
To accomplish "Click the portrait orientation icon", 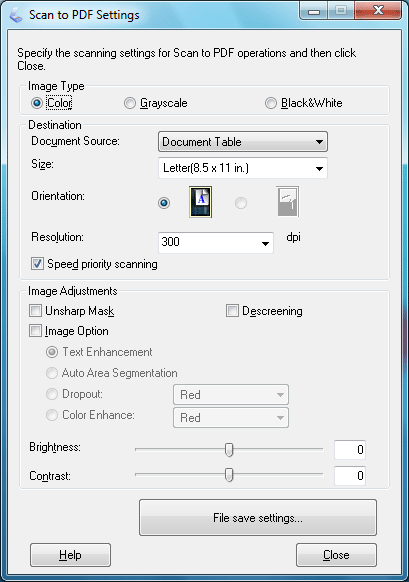I will [x=200, y=202].
